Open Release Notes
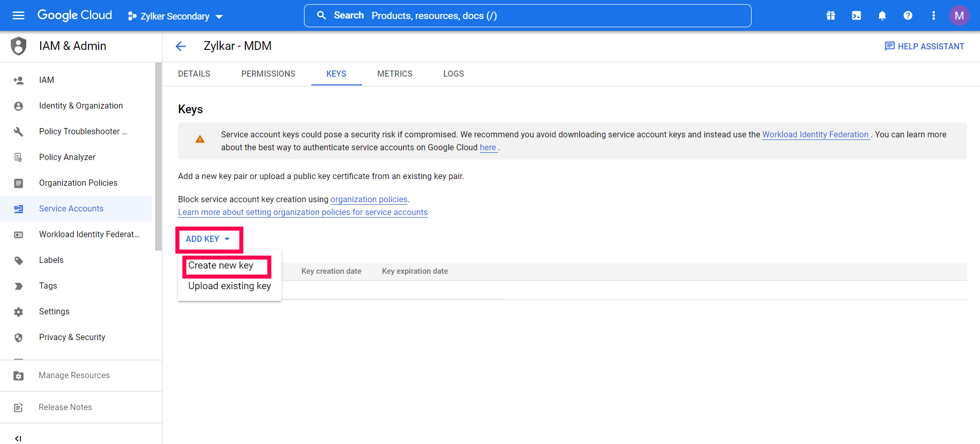 (81, 407)
